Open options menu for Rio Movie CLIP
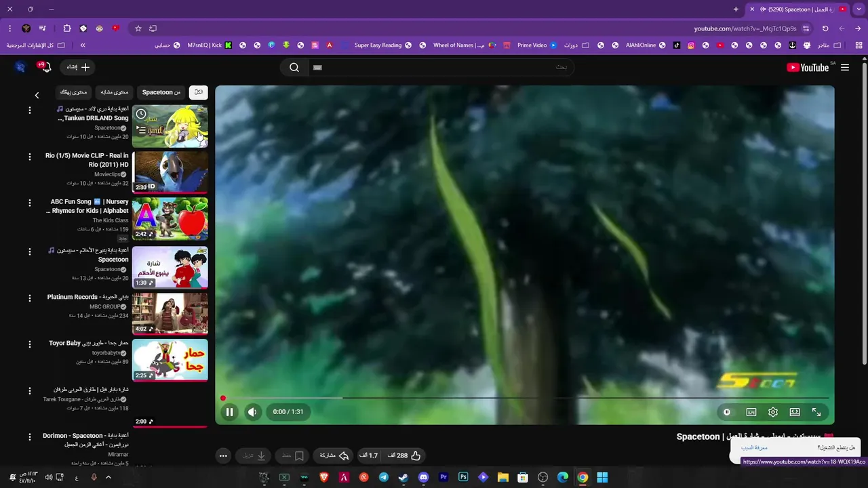868x488 pixels. click(29, 157)
